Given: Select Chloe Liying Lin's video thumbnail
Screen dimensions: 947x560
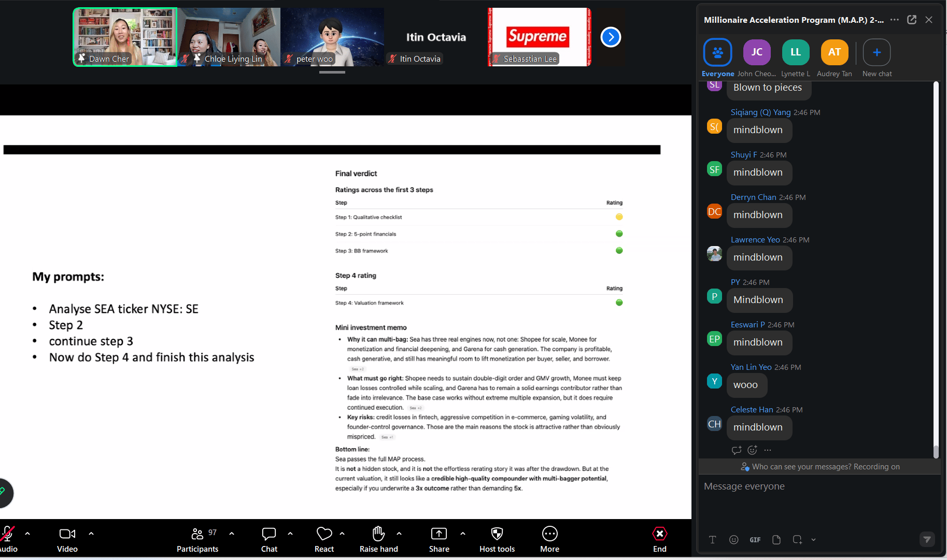Looking at the screenshot, I should [229, 37].
